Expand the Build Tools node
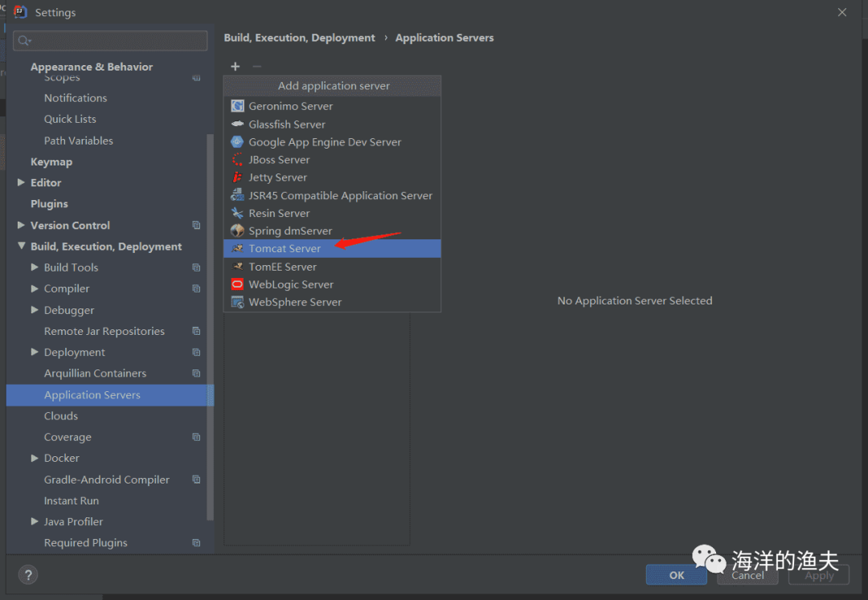This screenshot has width=868, height=600. click(x=35, y=267)
